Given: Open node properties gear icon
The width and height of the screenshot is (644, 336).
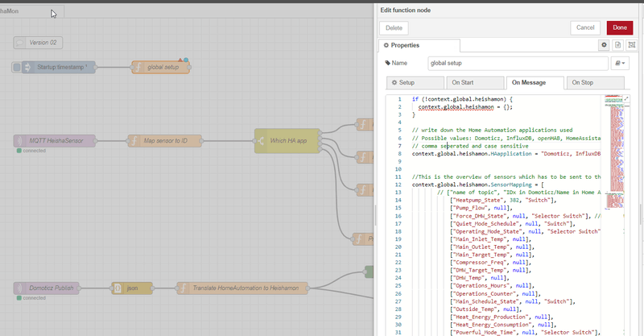Looking at the screenshot, I should point(605,46).
